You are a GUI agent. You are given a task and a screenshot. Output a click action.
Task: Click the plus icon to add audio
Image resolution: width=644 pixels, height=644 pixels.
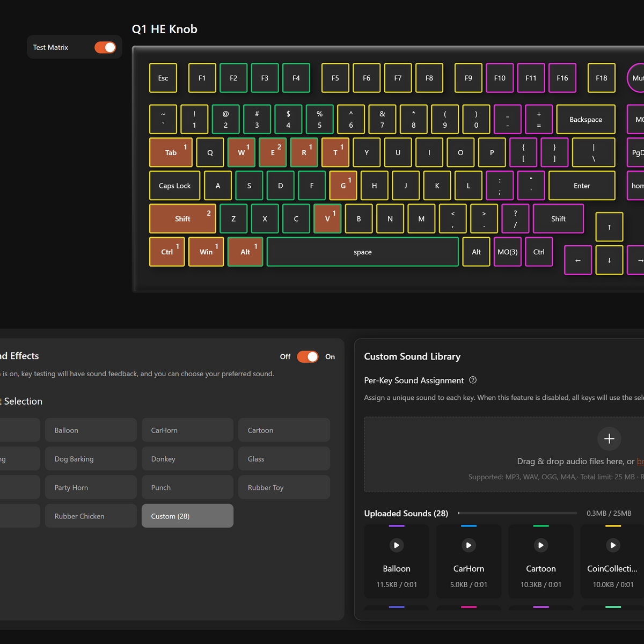(609, 438)
